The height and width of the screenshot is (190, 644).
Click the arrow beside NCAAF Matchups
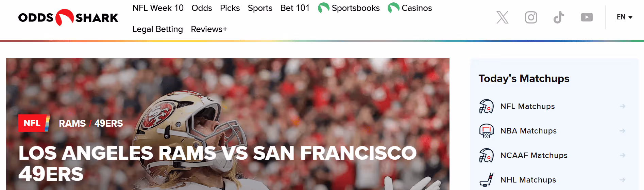click(622, 155)
